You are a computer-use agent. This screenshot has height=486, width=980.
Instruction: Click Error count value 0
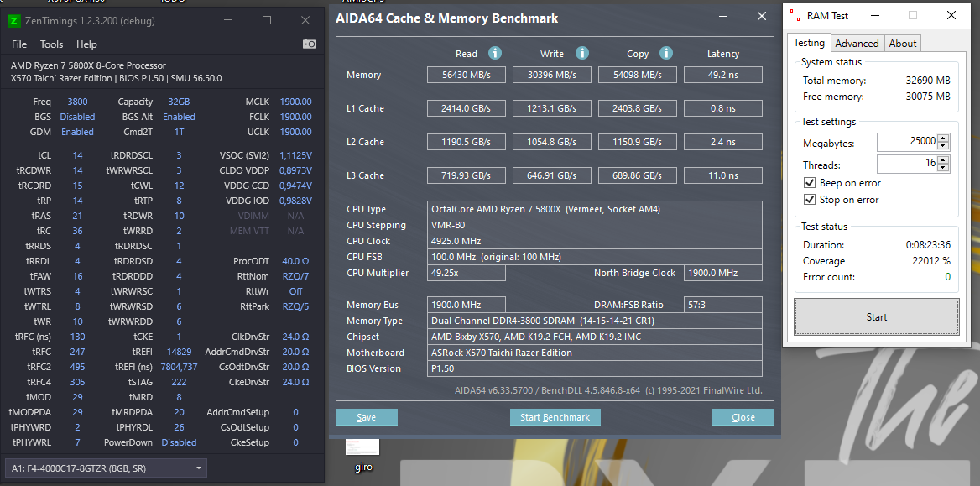click(x=947, y=277)
